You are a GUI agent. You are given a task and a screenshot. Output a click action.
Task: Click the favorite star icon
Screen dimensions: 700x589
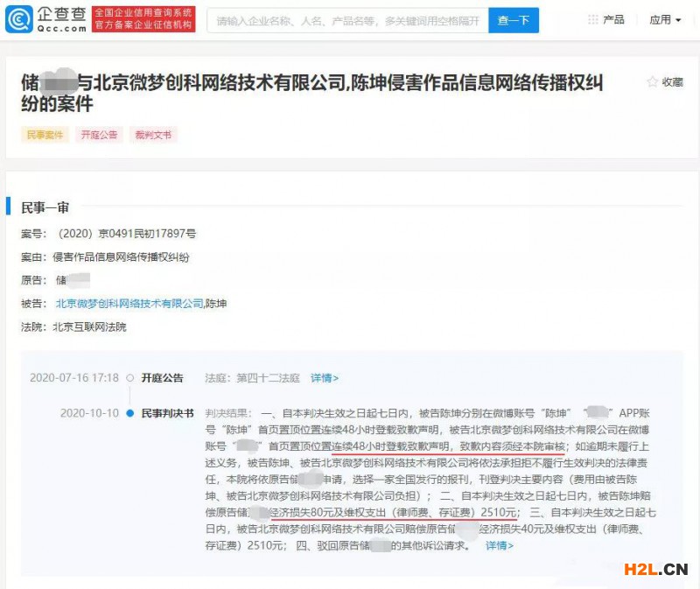652,81
